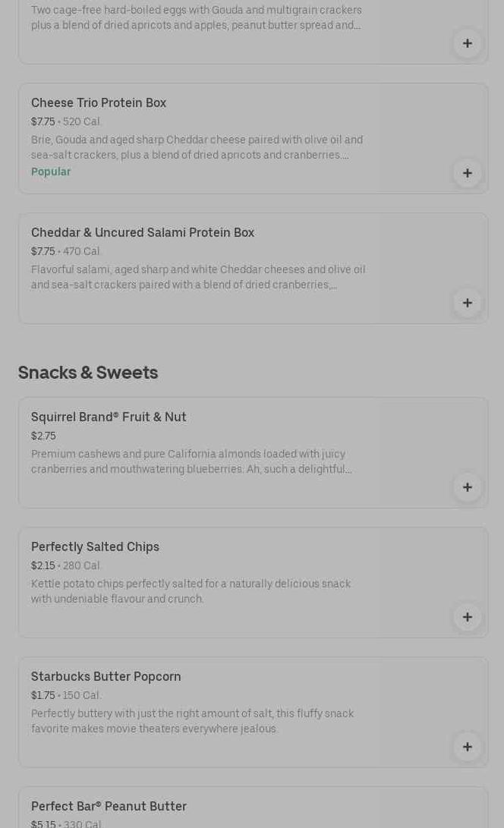Click the Perfectly buttery popcorn description

pos(192,722)
